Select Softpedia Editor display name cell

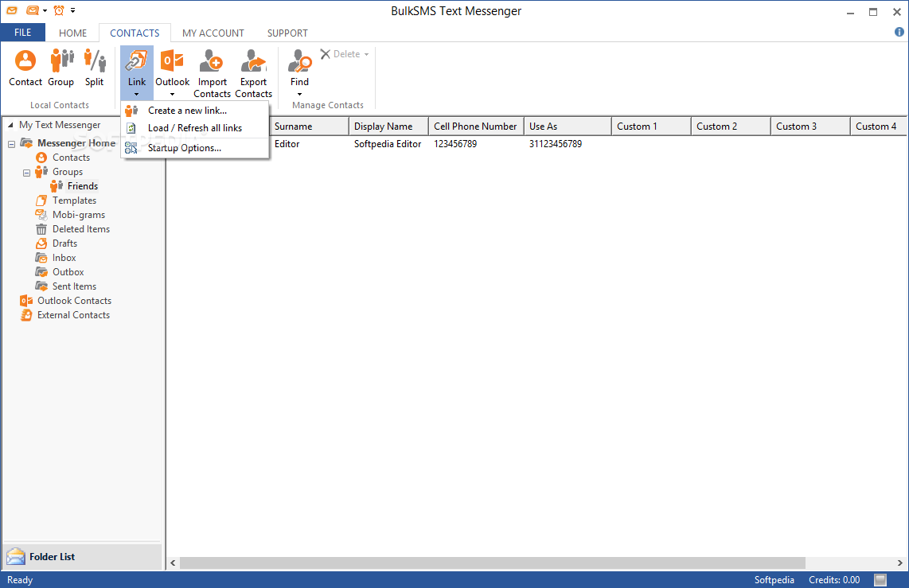pos(388,144)
